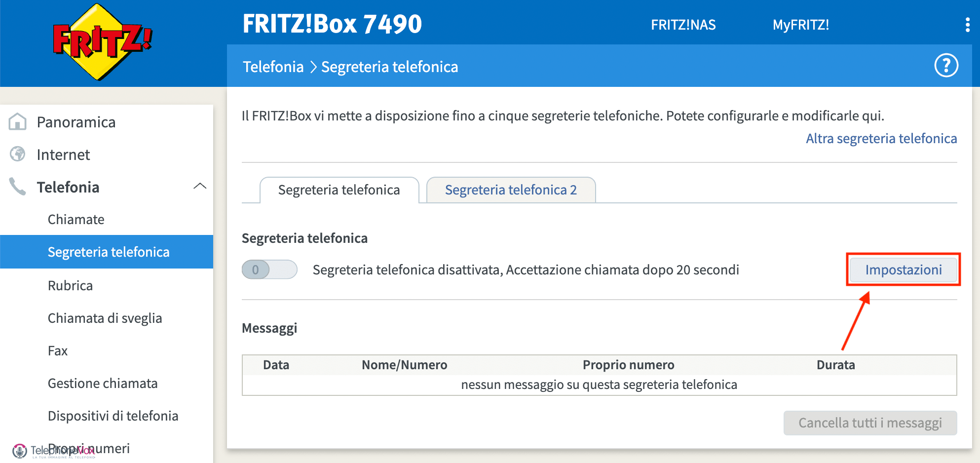Select the Segreteria telefonica tab

point(339,190)
